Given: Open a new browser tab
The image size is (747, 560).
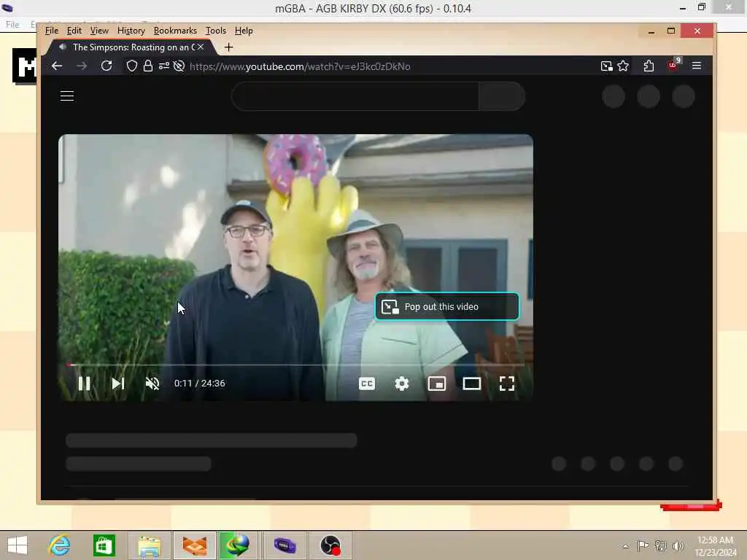Looking at the screenshot, I should [228, 47].
